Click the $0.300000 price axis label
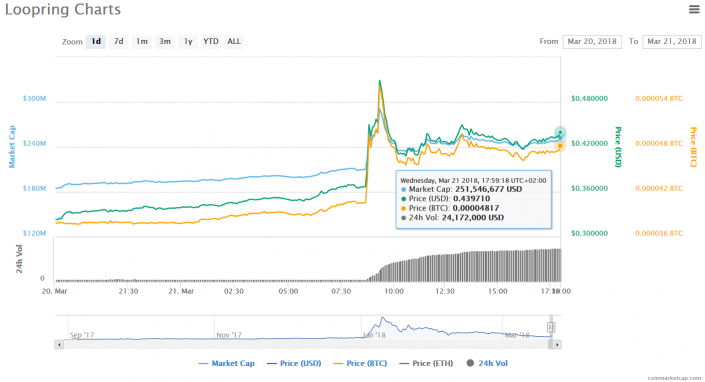 (x=589, y=233)
